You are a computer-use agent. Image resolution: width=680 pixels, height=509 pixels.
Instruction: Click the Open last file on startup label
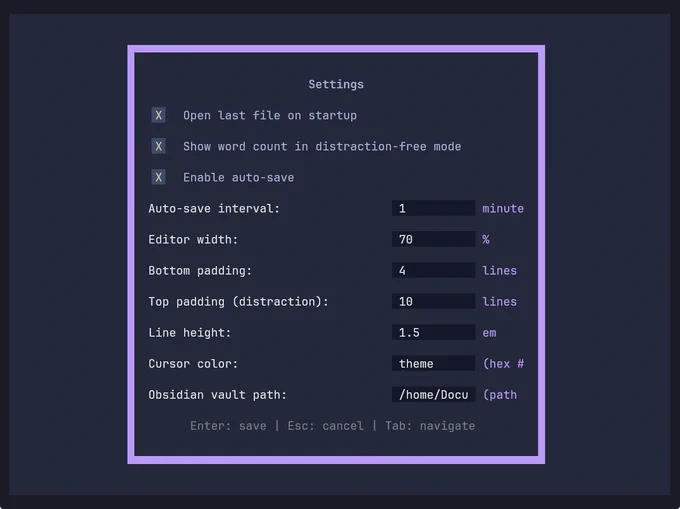pyautogui.click(x=270, y=115)
